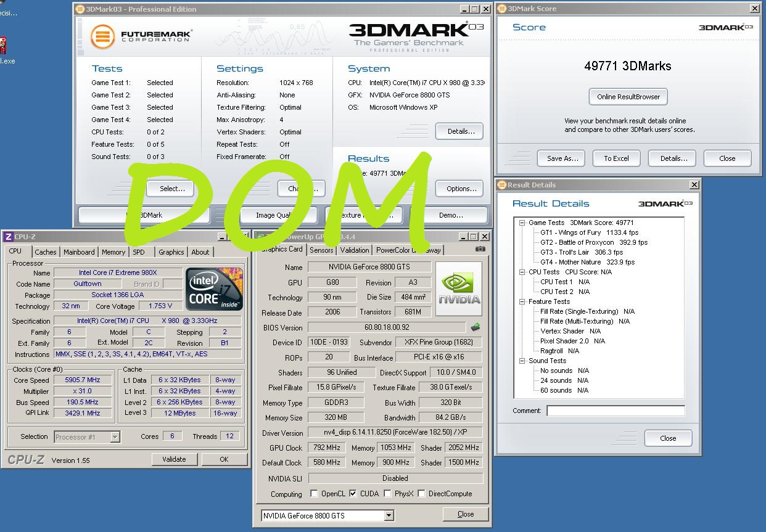Collapse the Game Tests tree node
Screen dimensions: 766x532
(522, 223)
